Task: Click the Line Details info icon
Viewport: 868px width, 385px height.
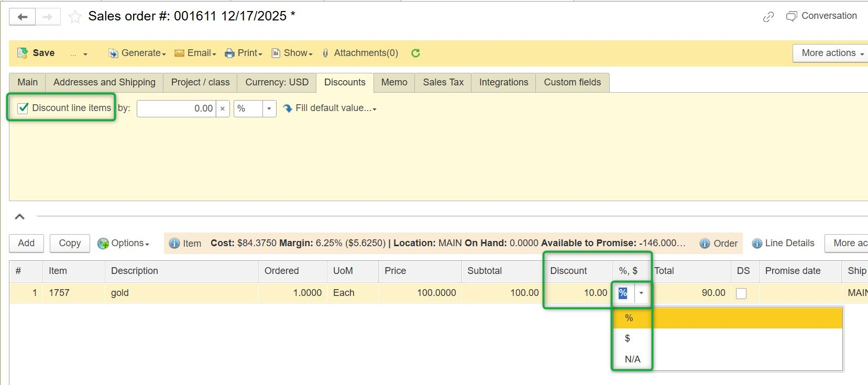Action: point(757,244)
